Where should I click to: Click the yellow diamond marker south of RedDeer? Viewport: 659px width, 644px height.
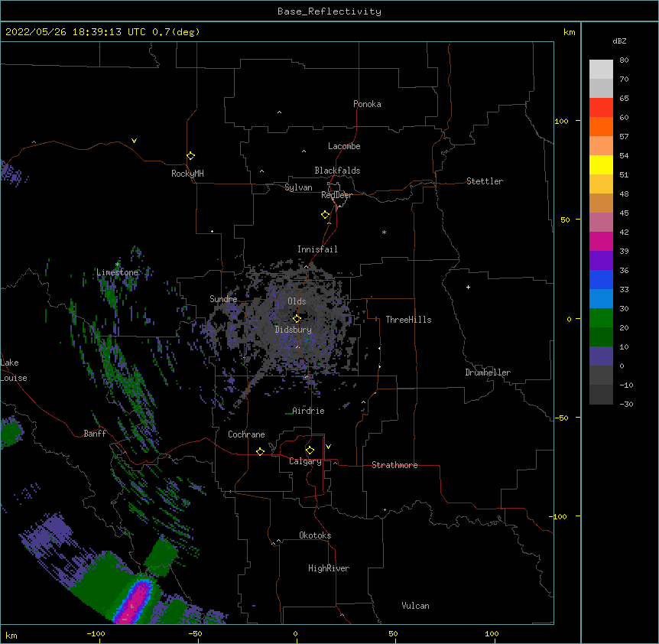[x=325, y=215]
